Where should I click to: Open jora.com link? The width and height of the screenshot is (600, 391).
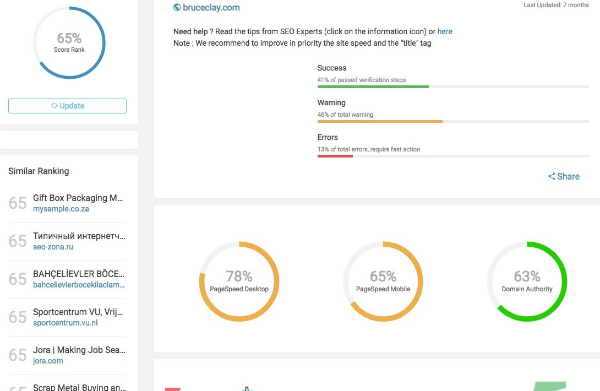click(x=48, y=361)
